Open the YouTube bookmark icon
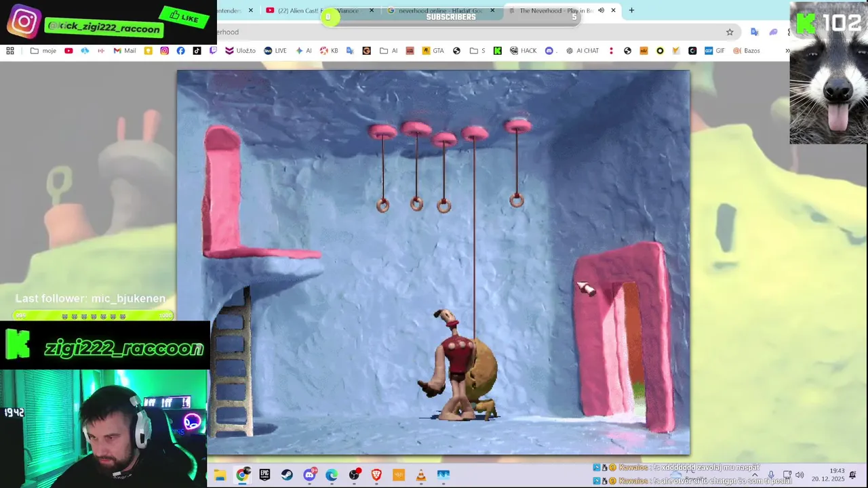 [x=68, y=51]
